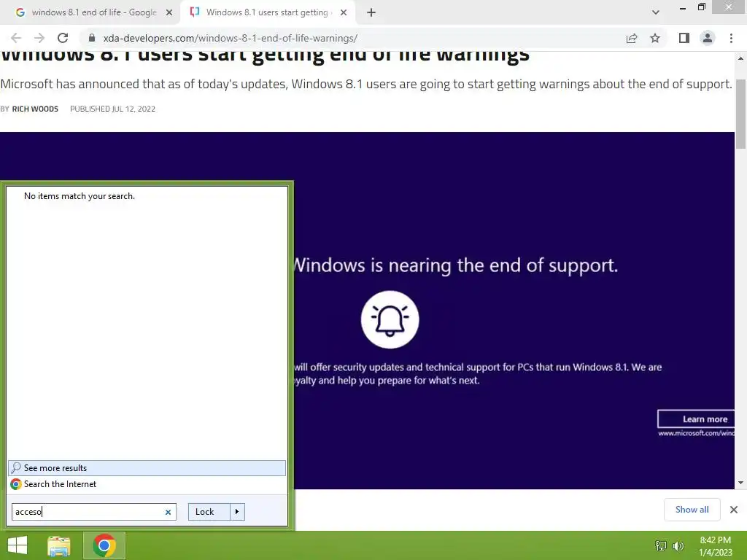Open Chrome three-dot menu
This screenshot has height=560, width=747.
tap(731, 38)
